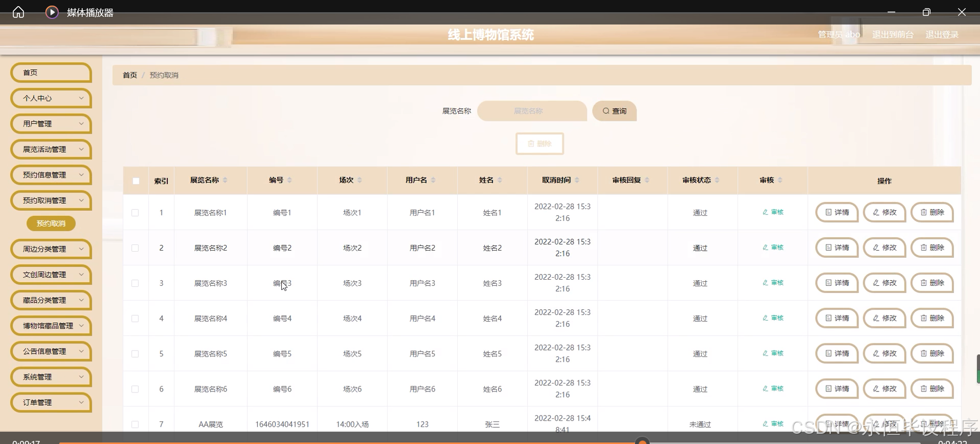The width and height of the screenshot is (980, 444).
Task: Click the 展览名称 search input field
Action: (532, 111)
